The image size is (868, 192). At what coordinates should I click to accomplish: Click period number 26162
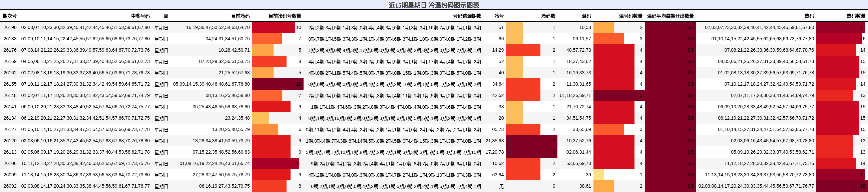click(x=10, y=73)
